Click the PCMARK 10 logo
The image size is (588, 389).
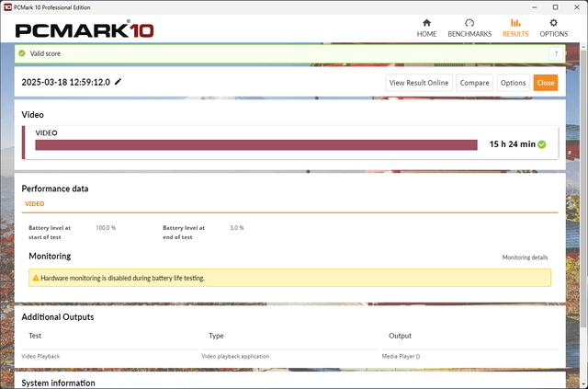click(x=85, y=30)
